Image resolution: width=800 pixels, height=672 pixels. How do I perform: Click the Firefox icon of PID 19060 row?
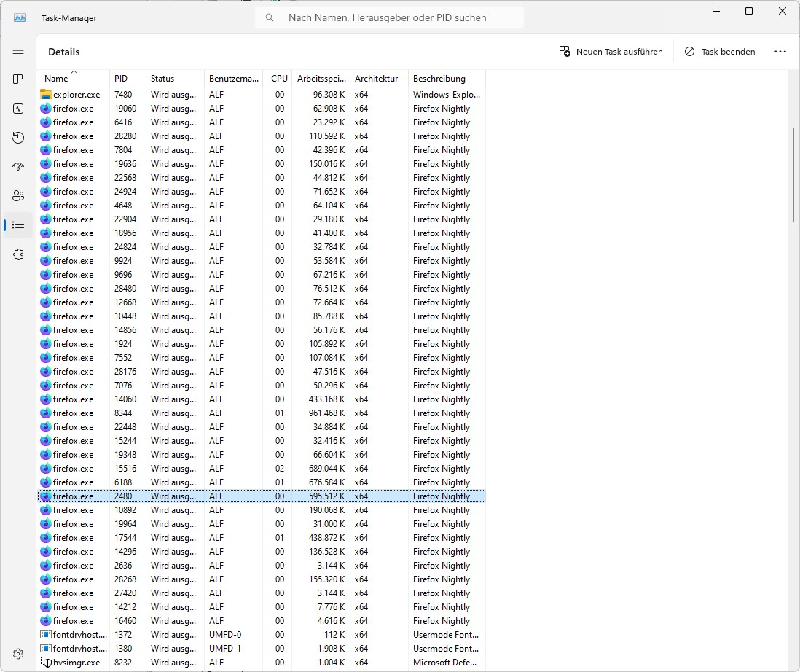pos(46,108)
